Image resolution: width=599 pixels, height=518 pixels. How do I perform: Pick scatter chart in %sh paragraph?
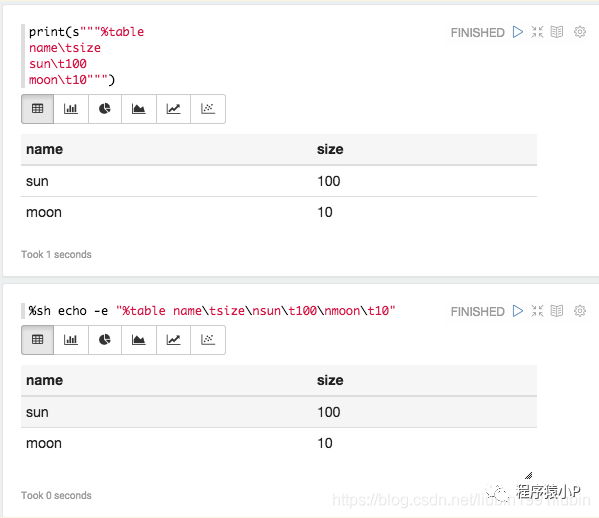[208, 340]
